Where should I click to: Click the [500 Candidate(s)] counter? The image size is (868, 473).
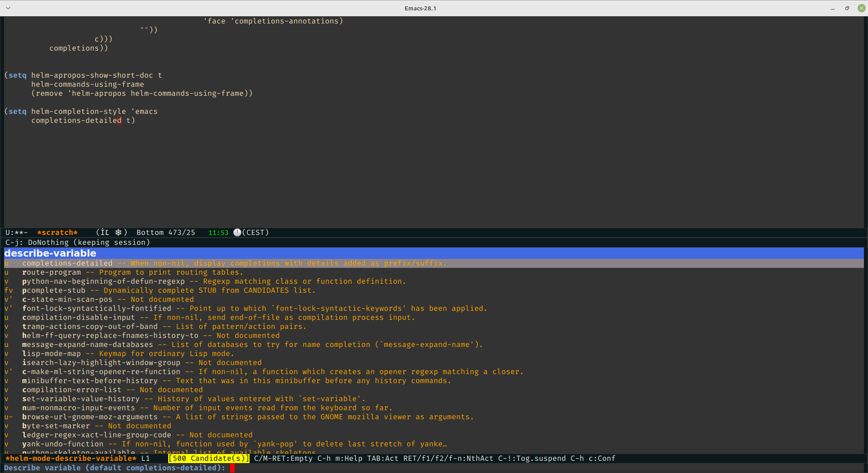pyautogui.click(x=208, y=458)
